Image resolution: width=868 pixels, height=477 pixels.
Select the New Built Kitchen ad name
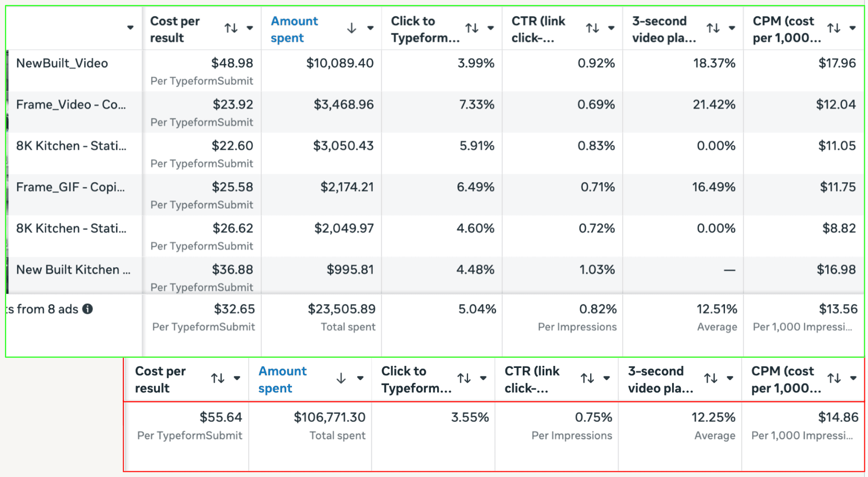pyautogui.click(x=73, y=270)
